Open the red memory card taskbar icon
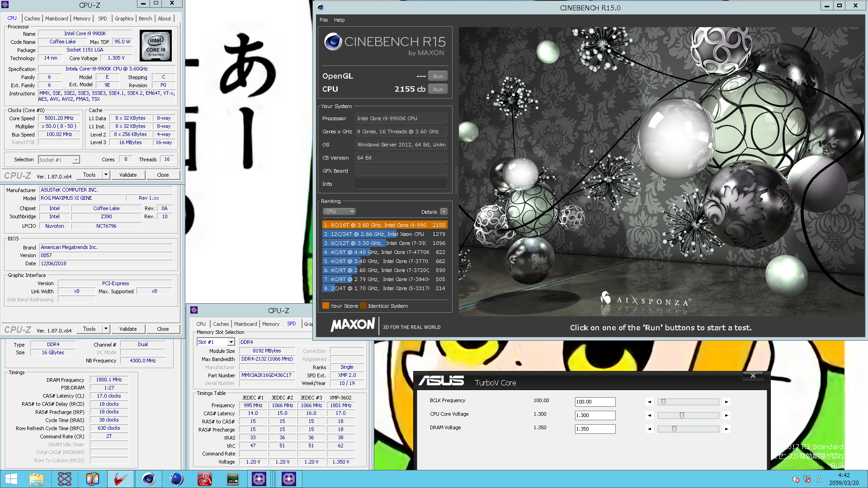This screenshot has width=868, height=488. point(205,479)
